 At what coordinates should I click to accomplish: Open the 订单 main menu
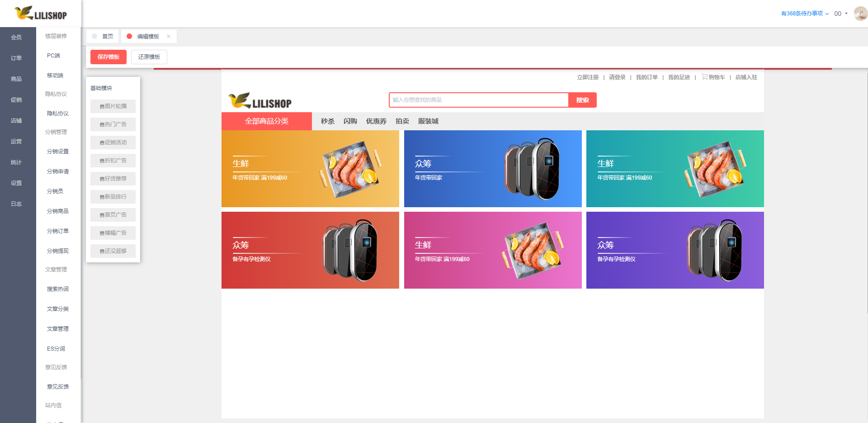(16, 58)
